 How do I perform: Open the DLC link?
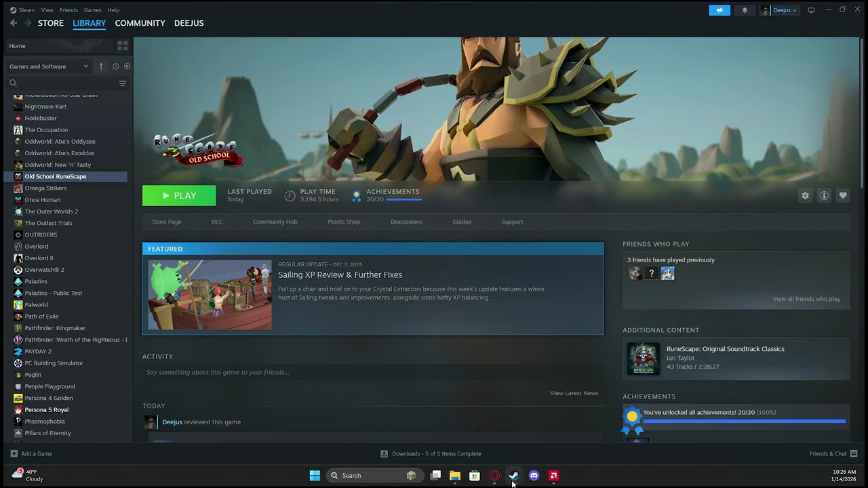(x=217, y=222)
